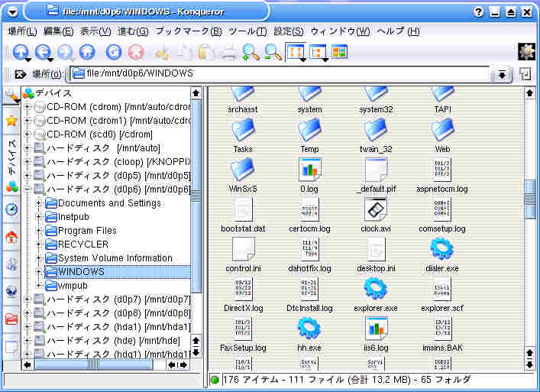This screenshot has width=540, height=392.
Task: Expand Program Files folder node
Action: pos(39,231)
